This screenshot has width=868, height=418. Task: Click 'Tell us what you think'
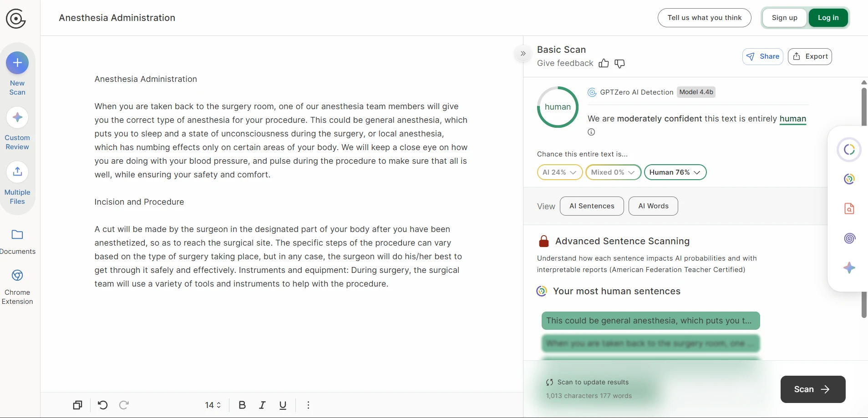[x=704, y=17]
